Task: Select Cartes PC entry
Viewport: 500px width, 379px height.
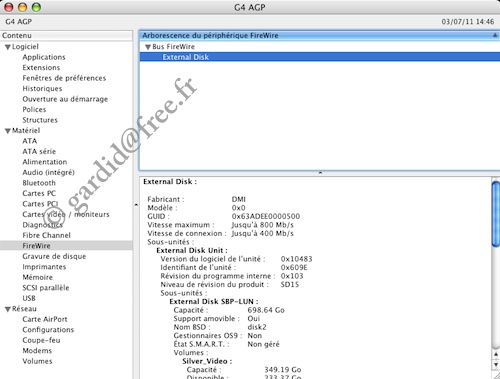Action: 39,193
